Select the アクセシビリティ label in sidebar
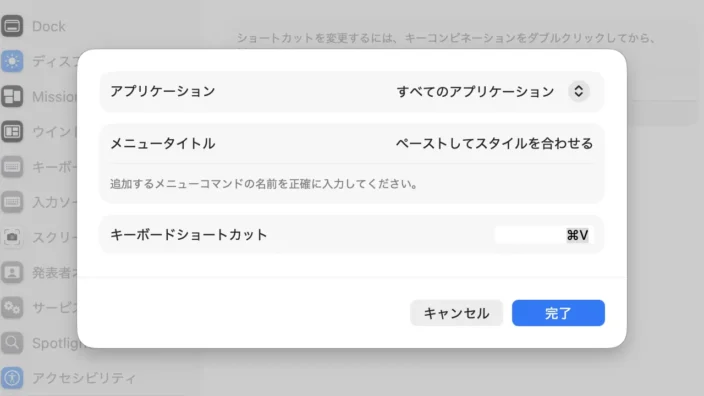 84,378
